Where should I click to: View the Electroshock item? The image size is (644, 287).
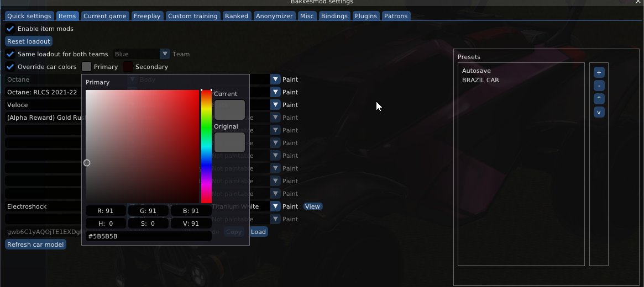[x=312, y=206]
